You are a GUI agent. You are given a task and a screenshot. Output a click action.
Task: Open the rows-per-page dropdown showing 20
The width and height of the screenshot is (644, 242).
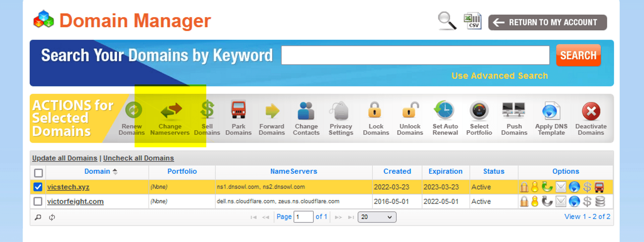377,217
